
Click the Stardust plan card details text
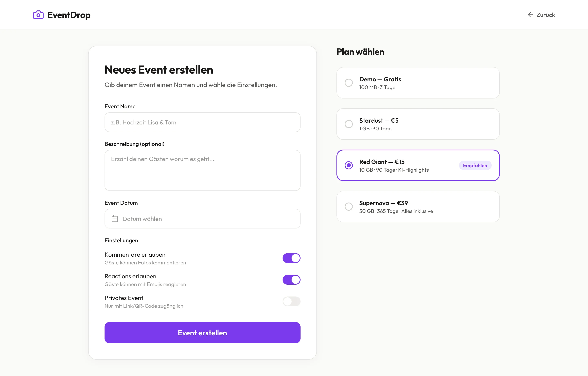click(375, 129)
